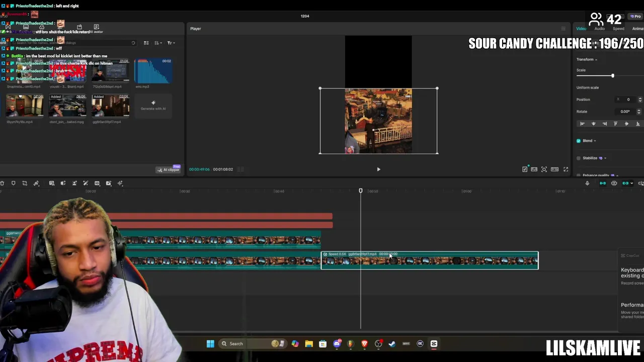Click the aspect ratio icon under player
This screenshot has height=362, width=644.
click(554, 169)
